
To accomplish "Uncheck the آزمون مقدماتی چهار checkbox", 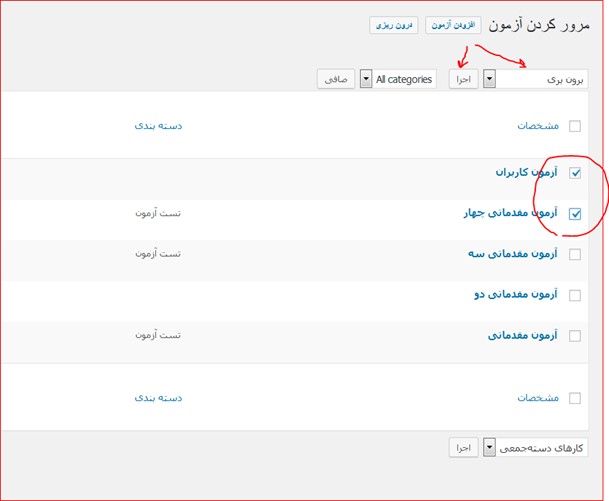I will (x=574, y=213).
